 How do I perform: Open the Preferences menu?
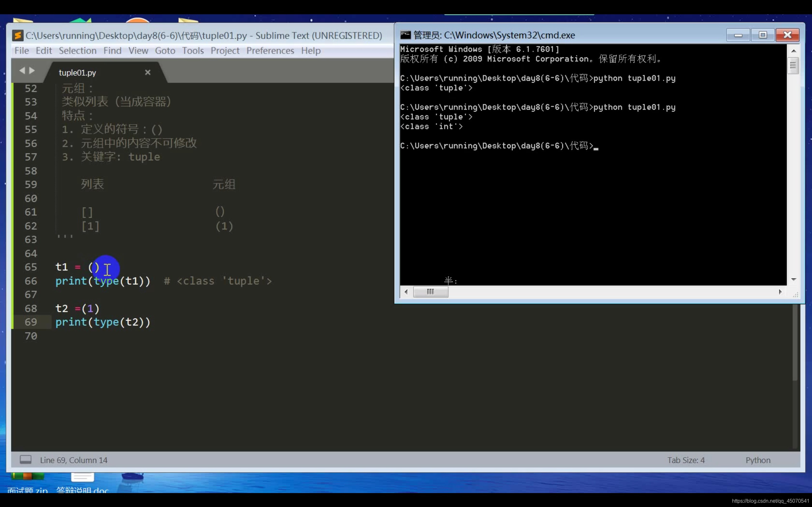pyautogui.click(x=270, y=51)
